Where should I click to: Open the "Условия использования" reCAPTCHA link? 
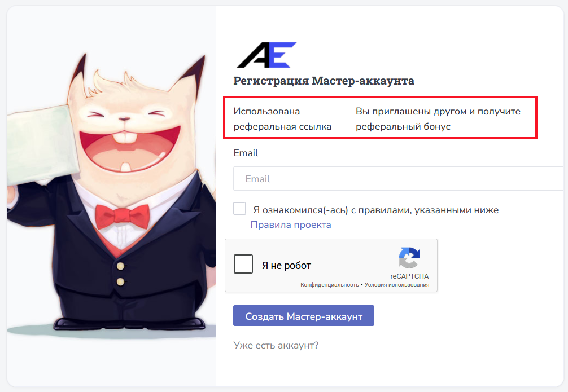tap(397, 285)
